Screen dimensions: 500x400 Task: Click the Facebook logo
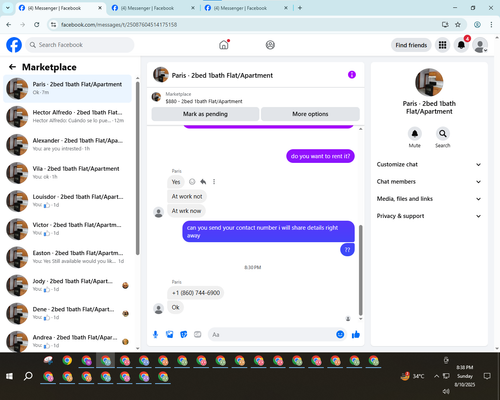pos(14,45)
